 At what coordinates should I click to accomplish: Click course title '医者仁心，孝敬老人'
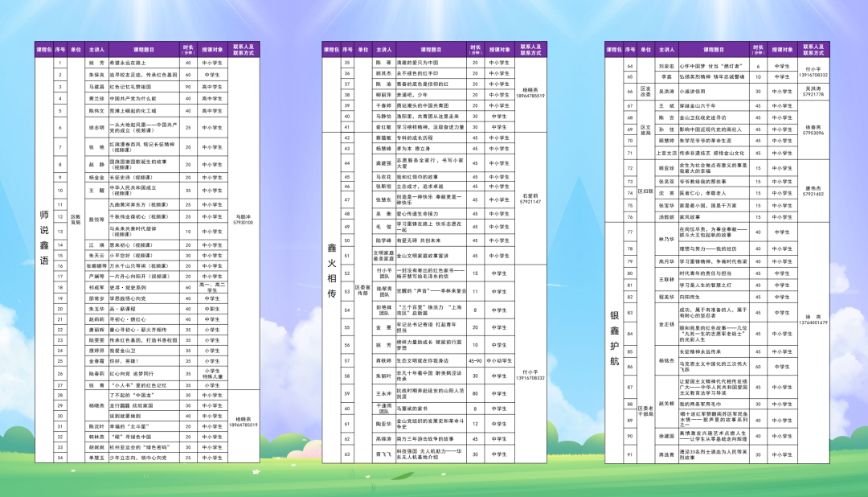point(702,193)
